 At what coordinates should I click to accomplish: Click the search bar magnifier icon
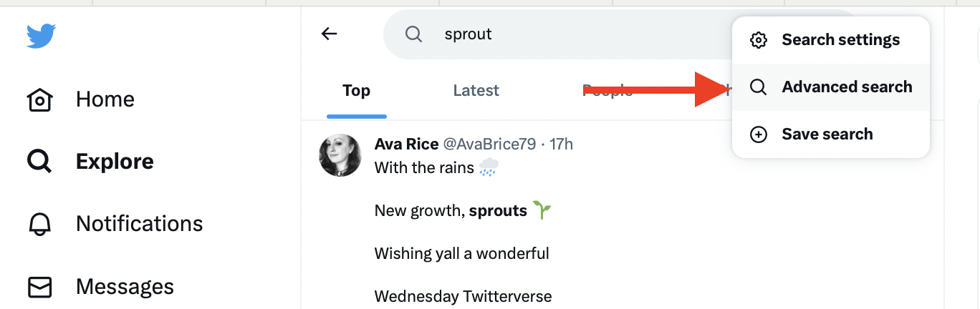point(413,34)
